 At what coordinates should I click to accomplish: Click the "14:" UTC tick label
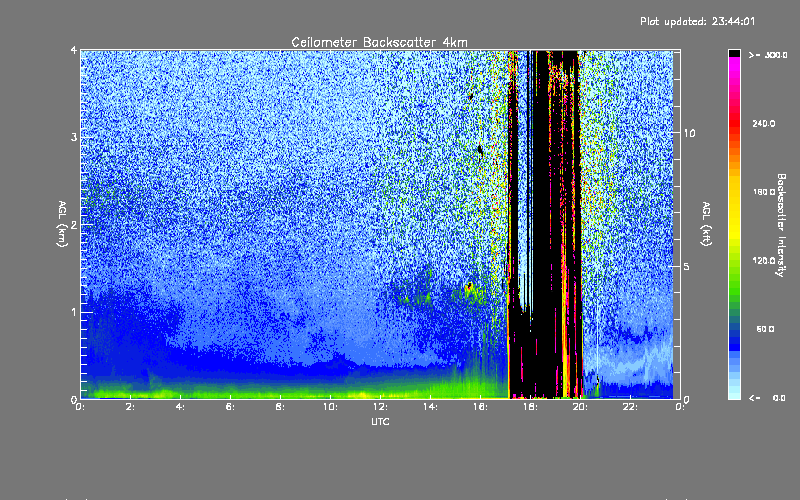pos(431,407)
